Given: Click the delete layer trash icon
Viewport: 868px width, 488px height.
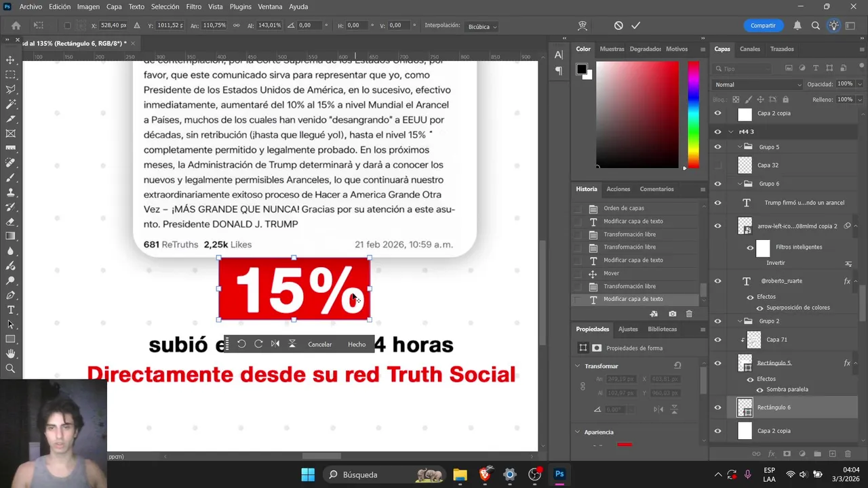Looking at the screenshot, I should (848, 454).
